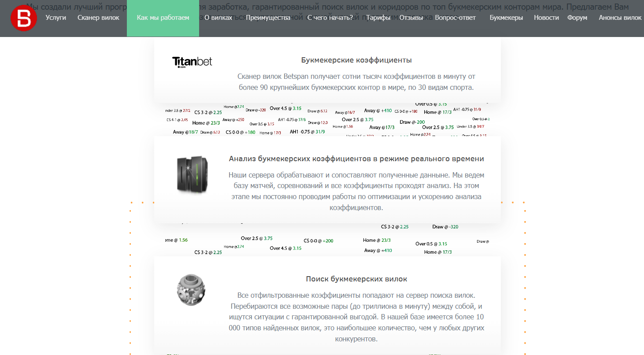Click the Все отфильтрованные коэффициенты paragraph
The height and width of the screenshot is (355, 644).
click(x=356, y=317)
